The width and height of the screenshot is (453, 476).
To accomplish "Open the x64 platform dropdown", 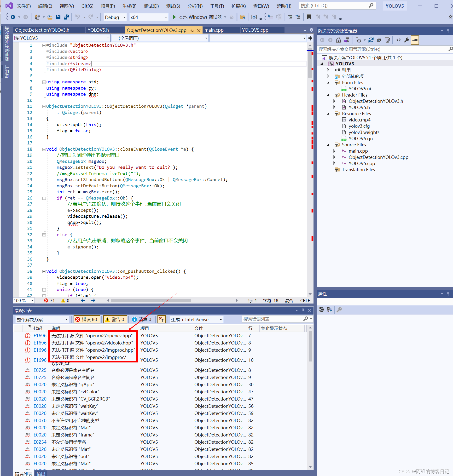I will pos(149,17).
